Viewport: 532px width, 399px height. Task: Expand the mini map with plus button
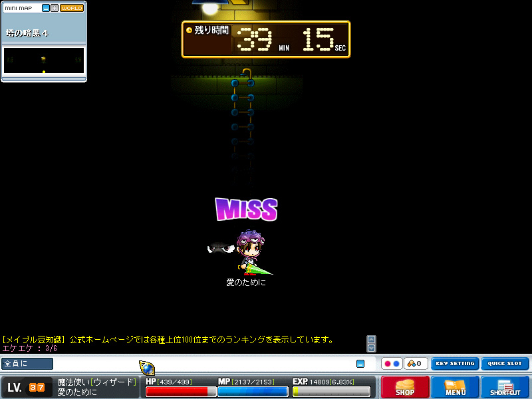point(55,8)
